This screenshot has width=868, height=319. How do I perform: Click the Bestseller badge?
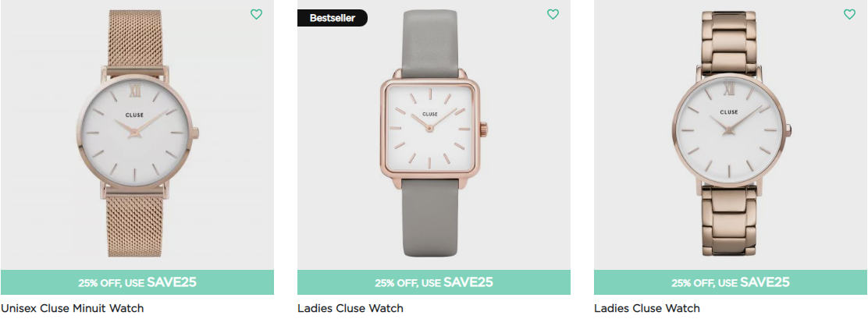click(333, 18)
